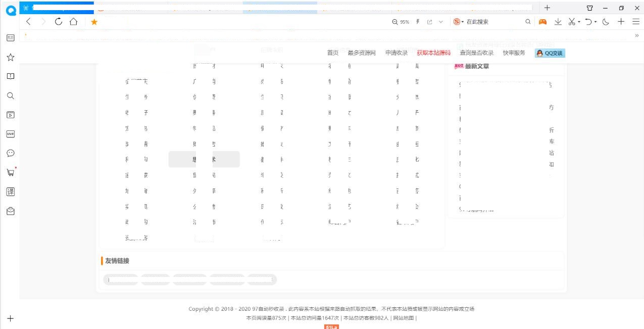Click the LIVE icon in the sidebar
The width and height of the screenshot is (644, 329).
point(10,134)
